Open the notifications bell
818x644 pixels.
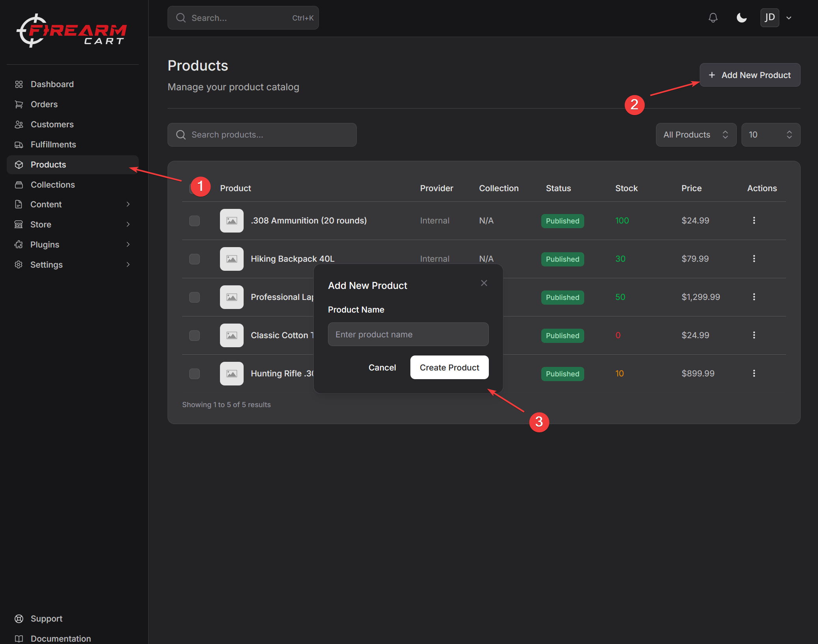click(713, 18)
